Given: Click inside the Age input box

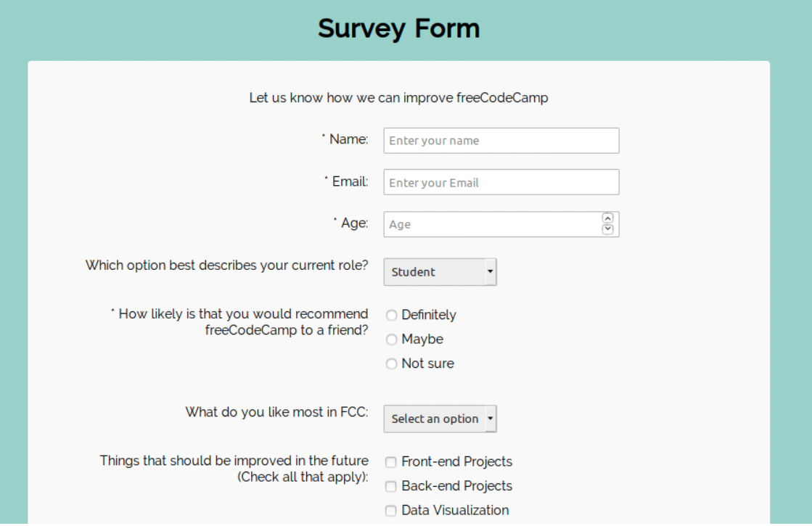Looking at the screenshot, I should coord(486,223).
